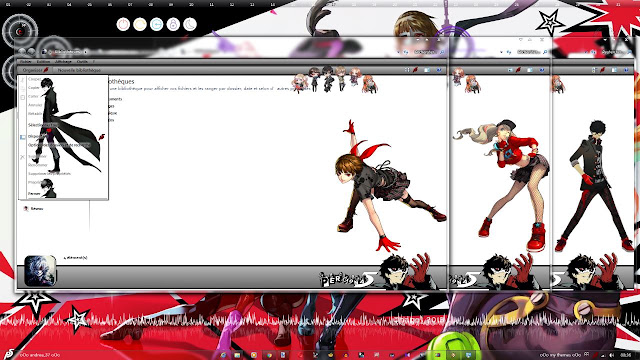Open view options dropdown in the middle window
This screenshot has height=360, width=640.
pos(518,70)
